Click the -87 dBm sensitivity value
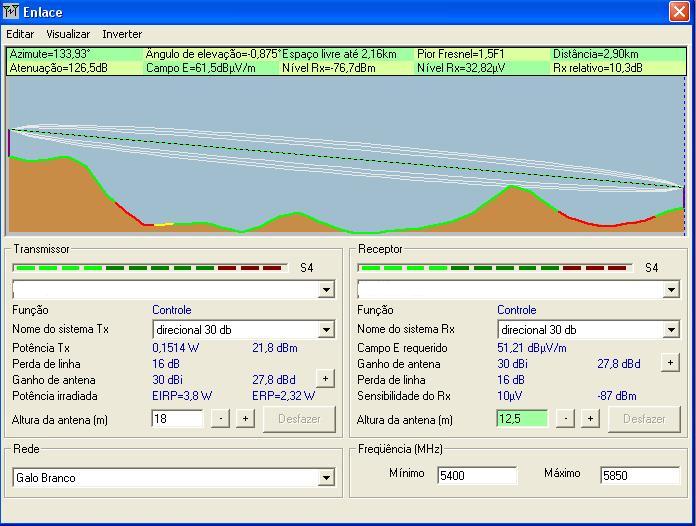The image size is (696, 526). [617, 395]
